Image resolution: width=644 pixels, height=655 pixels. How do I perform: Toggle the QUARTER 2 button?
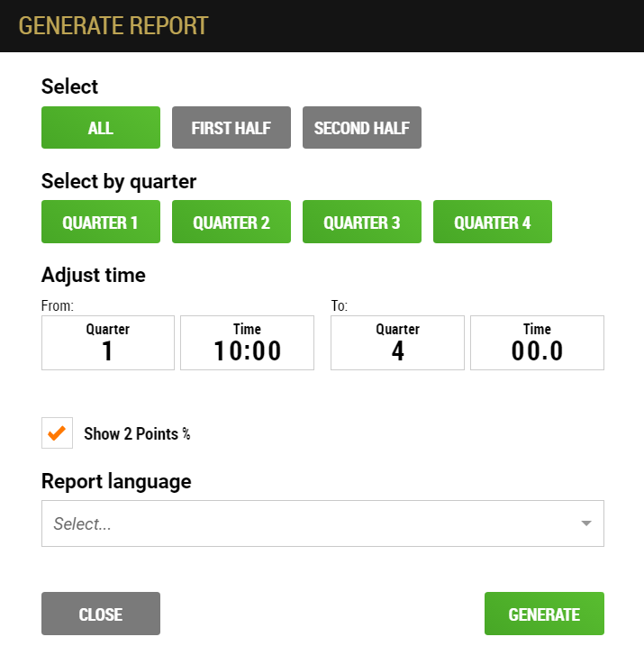coord(231,222)
